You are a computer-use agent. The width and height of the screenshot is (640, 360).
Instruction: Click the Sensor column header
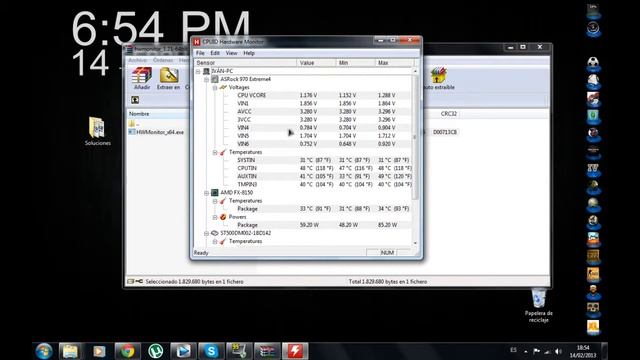coord(245,63)
